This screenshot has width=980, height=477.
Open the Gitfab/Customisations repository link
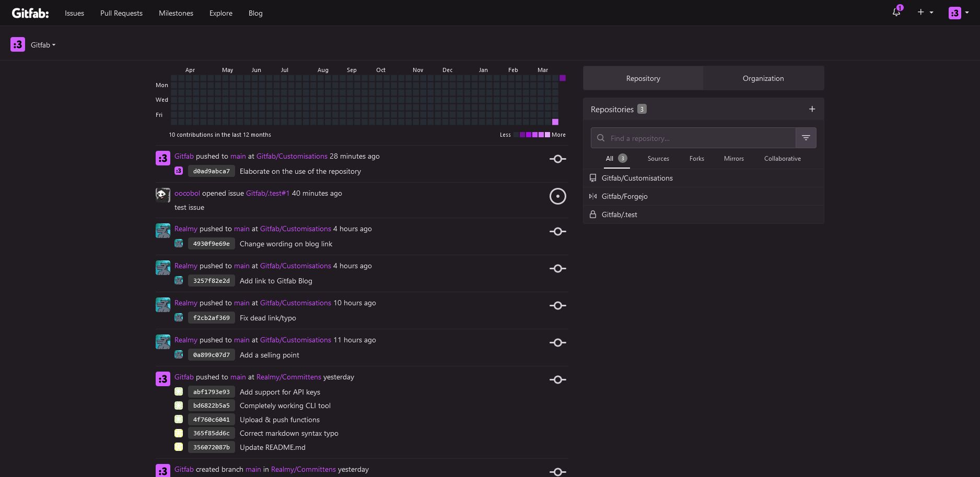(291, 156)
